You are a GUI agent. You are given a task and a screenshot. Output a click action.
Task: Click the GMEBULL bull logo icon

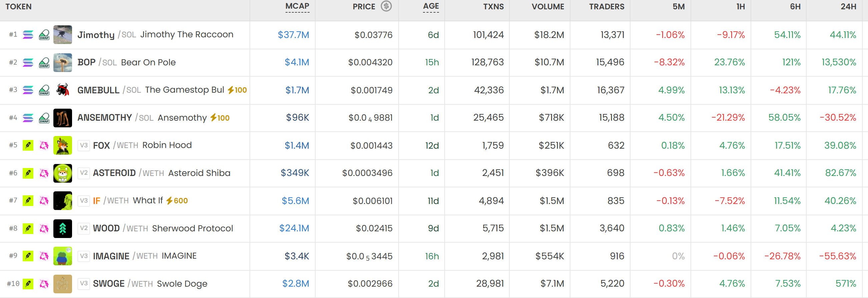point(63,90)
